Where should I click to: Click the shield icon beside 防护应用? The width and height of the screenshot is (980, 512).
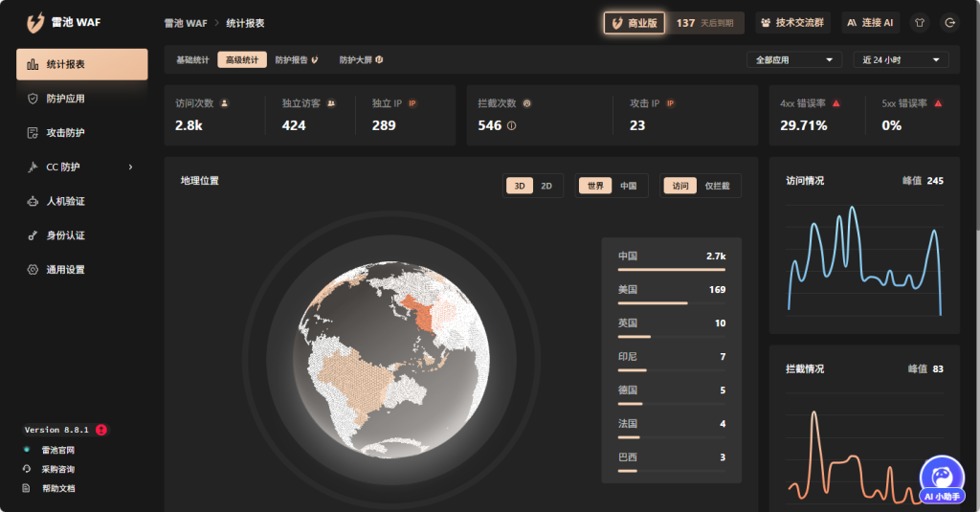(x=33, y=99)
